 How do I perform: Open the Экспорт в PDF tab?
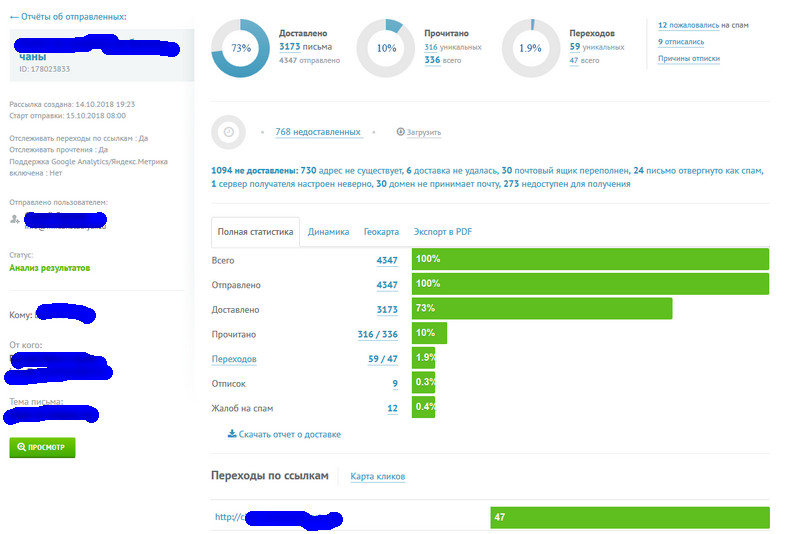pyautogui.click(x=442, y=232)
